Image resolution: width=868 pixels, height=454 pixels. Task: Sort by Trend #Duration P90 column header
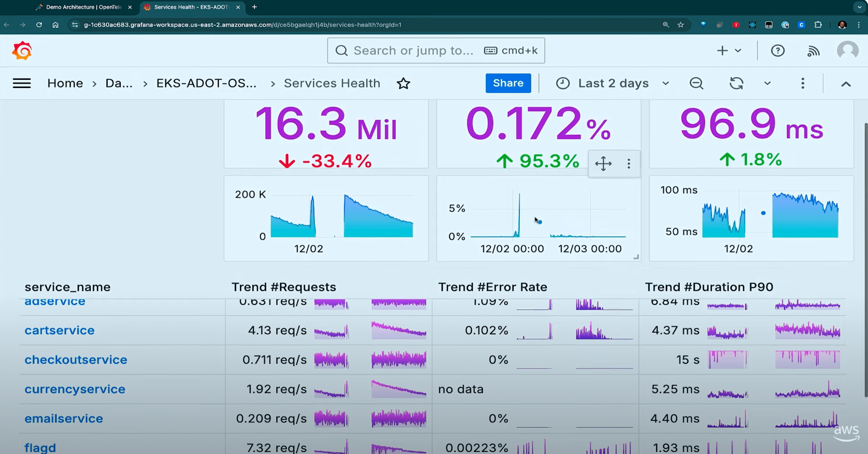(709, 287)
